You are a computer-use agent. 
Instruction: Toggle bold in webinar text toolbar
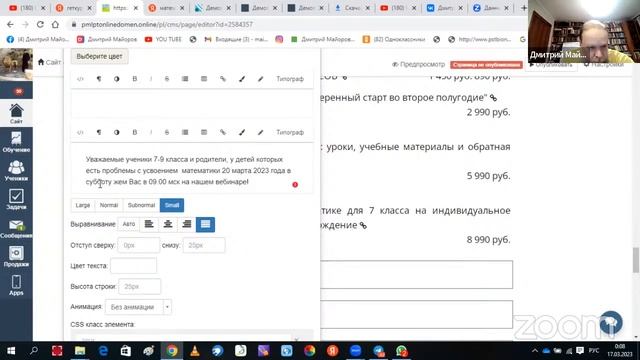pos(135,132)
